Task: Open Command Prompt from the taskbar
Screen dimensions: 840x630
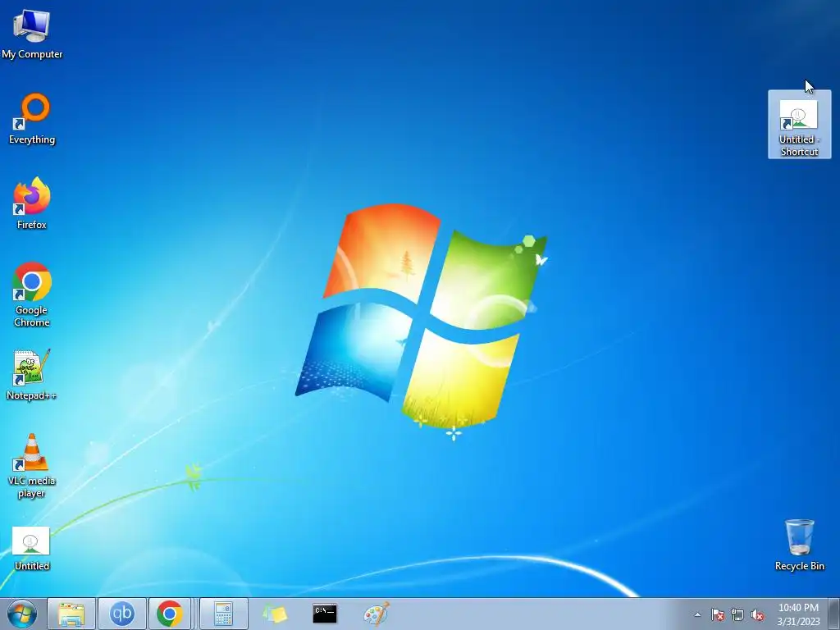Action: [325, 614]
